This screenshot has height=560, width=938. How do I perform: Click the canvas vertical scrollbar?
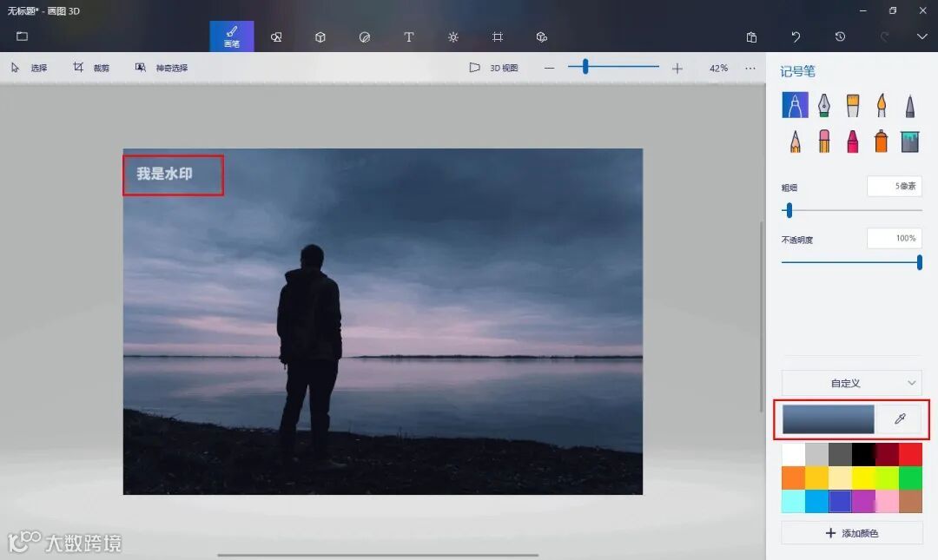761,317
